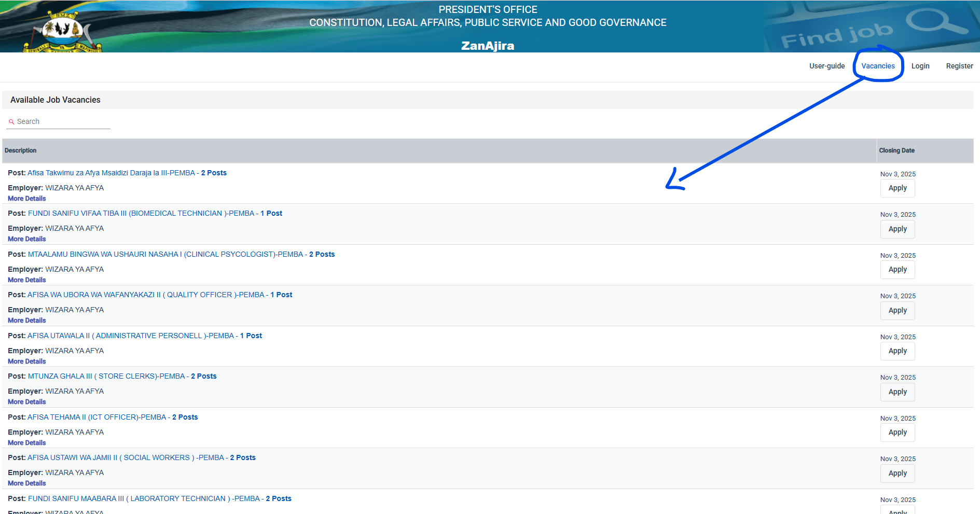This screenshot has height=514, width=980.
Task: Apply for Clinical Psycologist post
Action: pyautogui.click(x=897, y=270)
